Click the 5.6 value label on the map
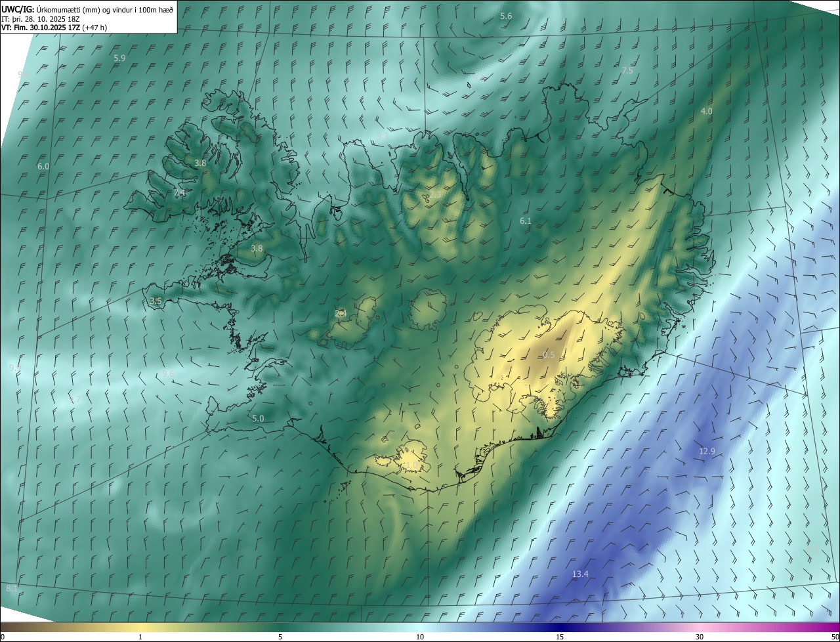Screen dimensions: 840x642 pos(506,16)
